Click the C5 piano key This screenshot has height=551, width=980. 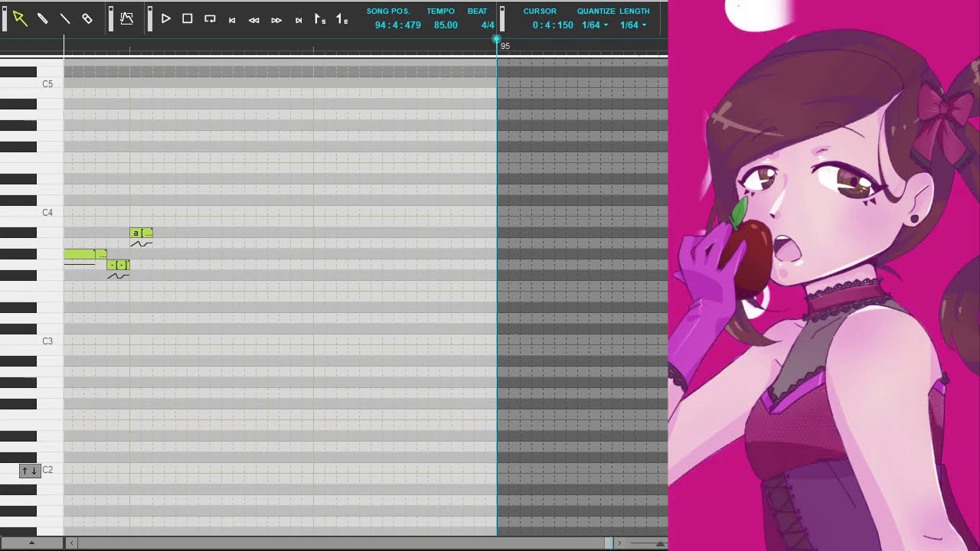pos(31,84)
